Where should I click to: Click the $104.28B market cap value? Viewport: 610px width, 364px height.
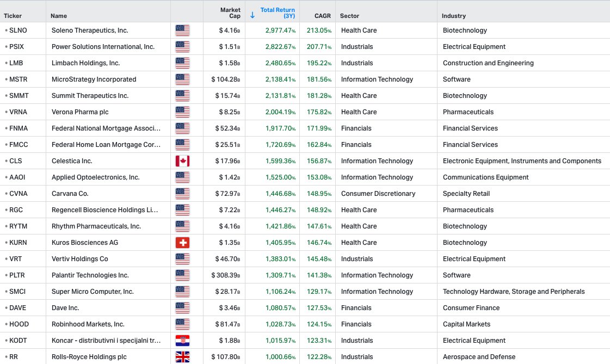click(226, 79)
